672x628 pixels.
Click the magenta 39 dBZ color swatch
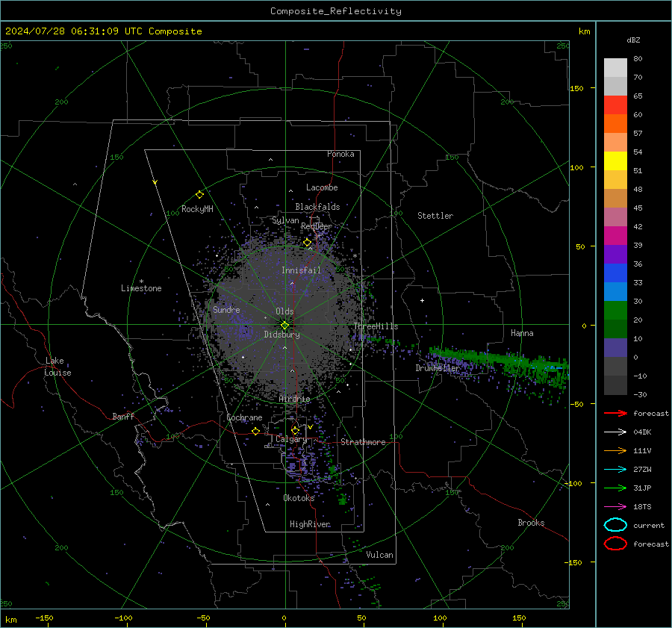click(x=615, y=236)
